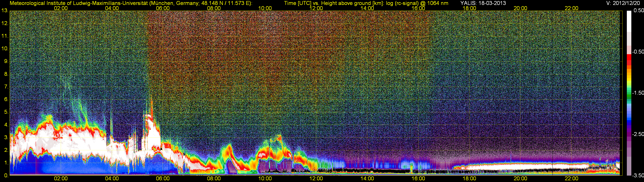
Task: Pick the 16:00 label on bottom time axis
Action: tap(418, 179)
